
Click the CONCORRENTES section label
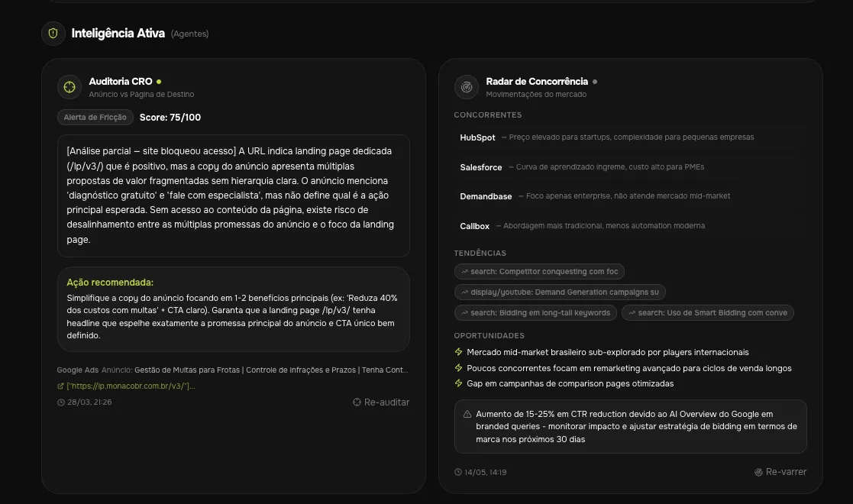488,115
